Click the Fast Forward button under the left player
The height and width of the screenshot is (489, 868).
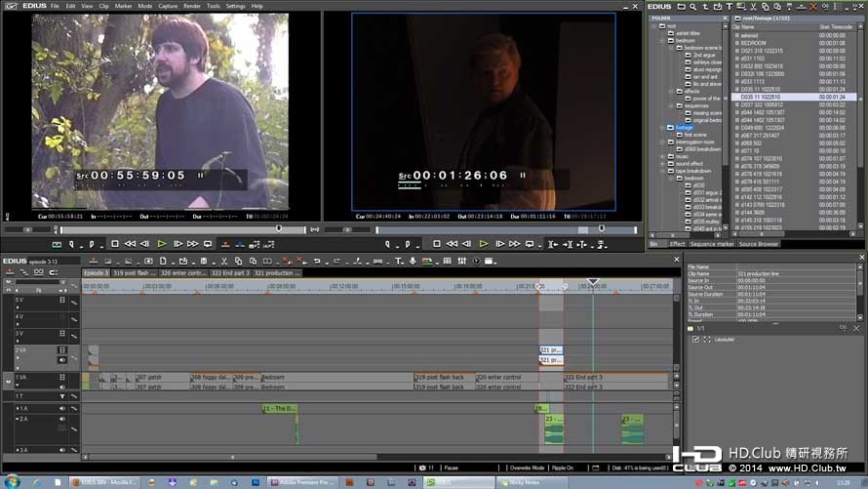[x=192, y=244]
